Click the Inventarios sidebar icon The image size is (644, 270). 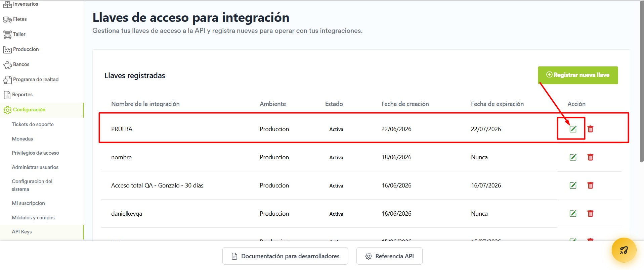tap(7, 4)
